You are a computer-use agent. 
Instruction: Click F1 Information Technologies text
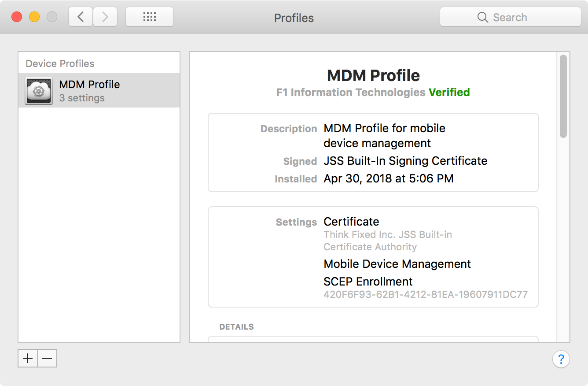point(351,93)
